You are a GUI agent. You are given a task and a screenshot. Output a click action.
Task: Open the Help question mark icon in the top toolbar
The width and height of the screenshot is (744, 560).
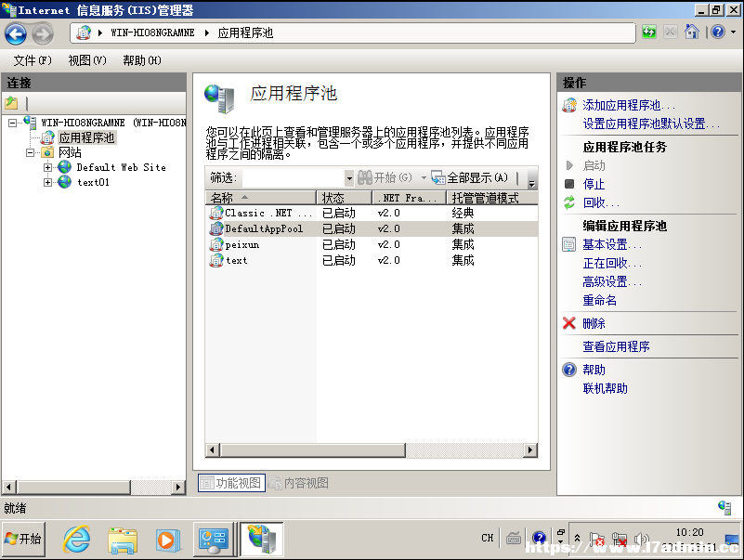[718, 33]
